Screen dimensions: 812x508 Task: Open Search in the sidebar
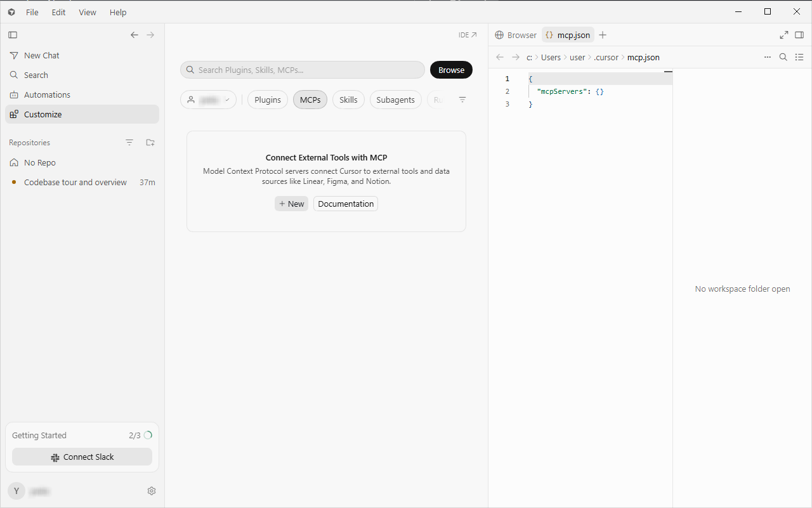pos(82,75)
